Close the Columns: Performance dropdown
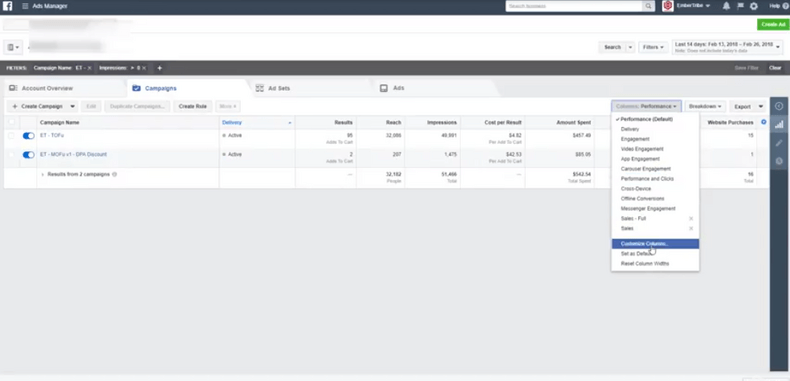 (646, 106)
